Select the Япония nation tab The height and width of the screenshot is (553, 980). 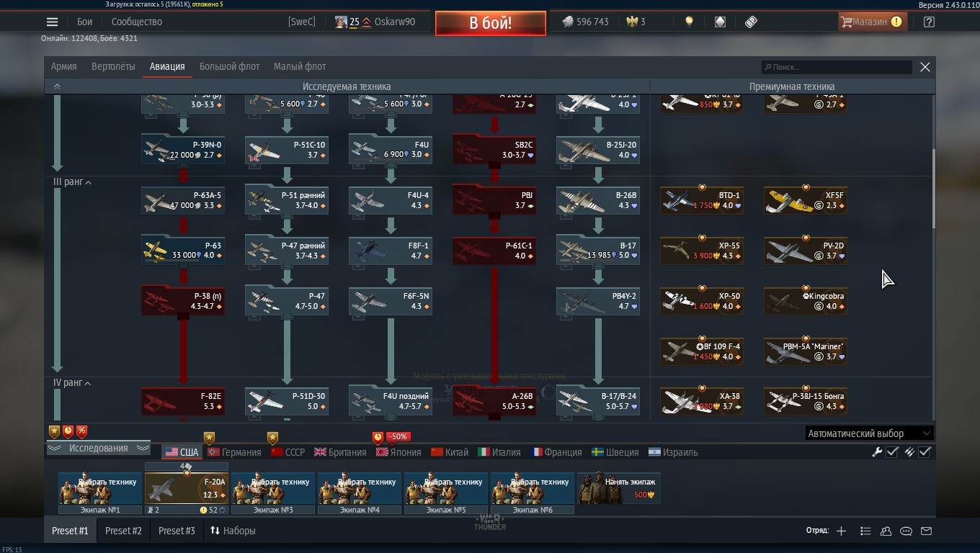(398, 452)
